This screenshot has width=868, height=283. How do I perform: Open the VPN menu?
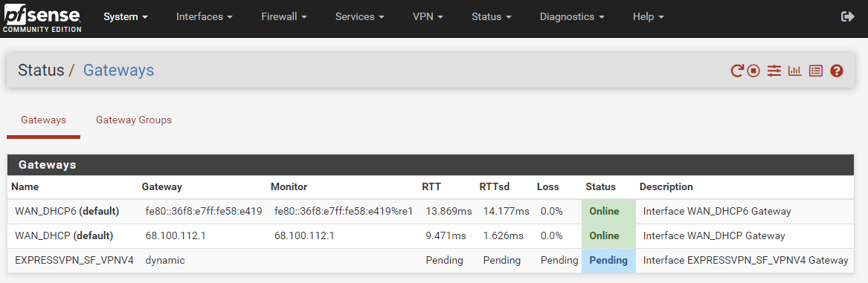[428, 16]
